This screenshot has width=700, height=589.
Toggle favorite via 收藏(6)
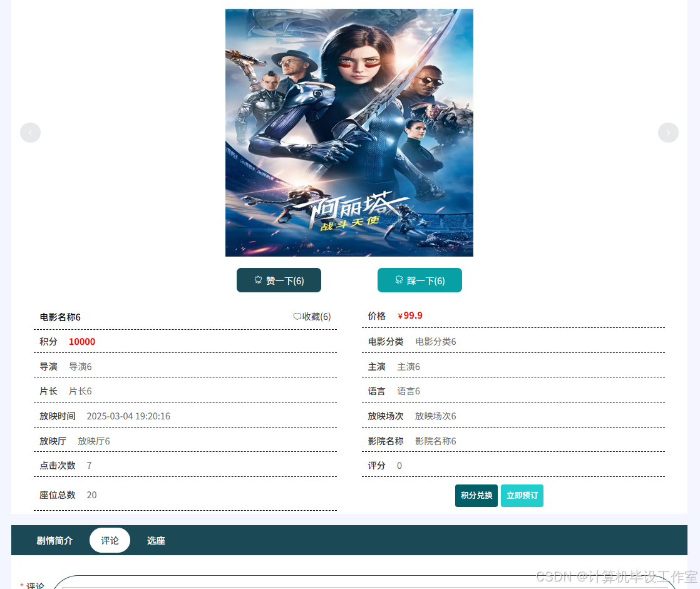coord(312,316)
